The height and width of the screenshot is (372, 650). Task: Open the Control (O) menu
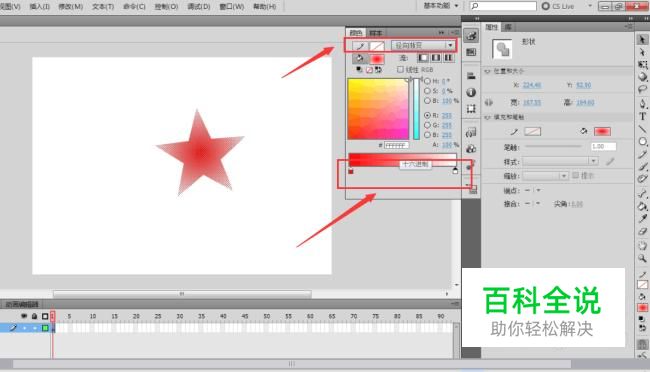tap(166, 7)
